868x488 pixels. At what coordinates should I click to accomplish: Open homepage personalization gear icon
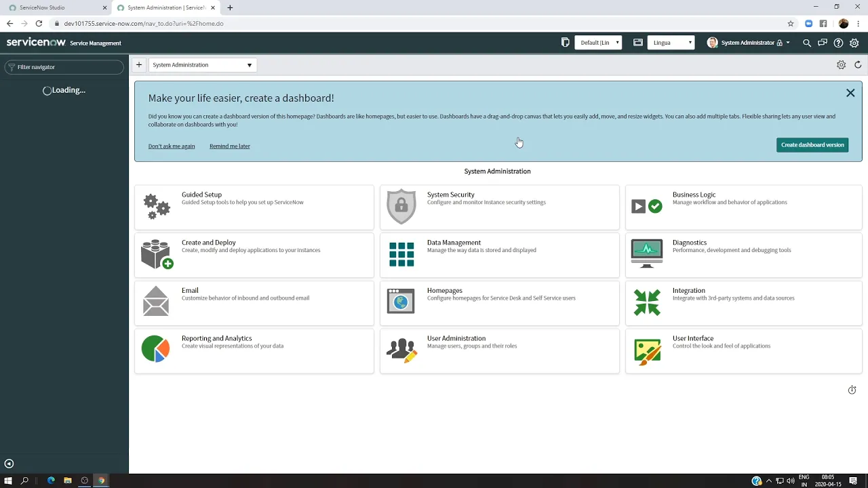[841, 64]
